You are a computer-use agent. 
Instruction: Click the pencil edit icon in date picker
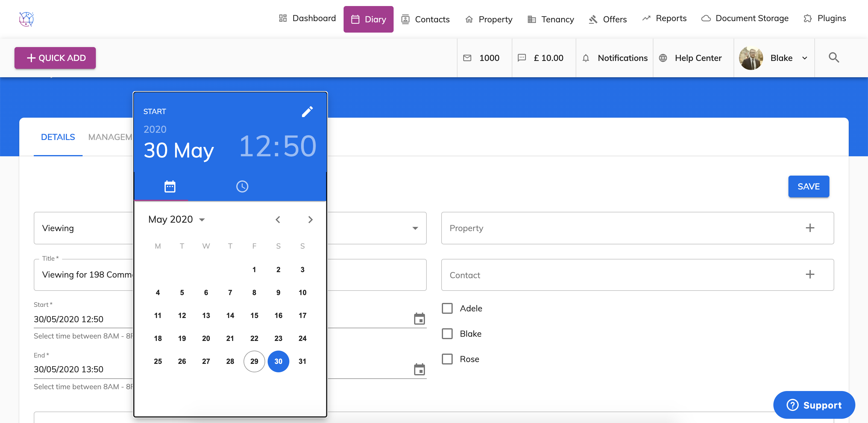(x=307, y=112)
